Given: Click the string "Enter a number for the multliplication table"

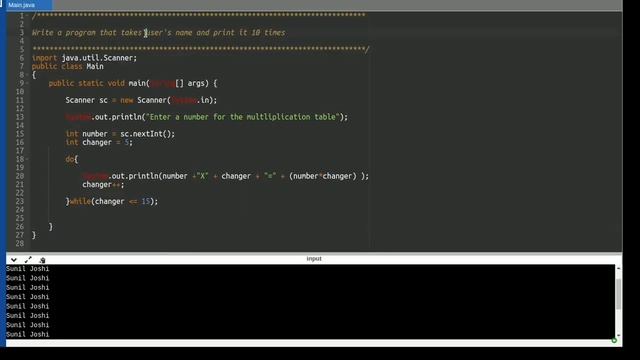Looking at the screenshot, I should pyautogui.click(x=243, y=117).
